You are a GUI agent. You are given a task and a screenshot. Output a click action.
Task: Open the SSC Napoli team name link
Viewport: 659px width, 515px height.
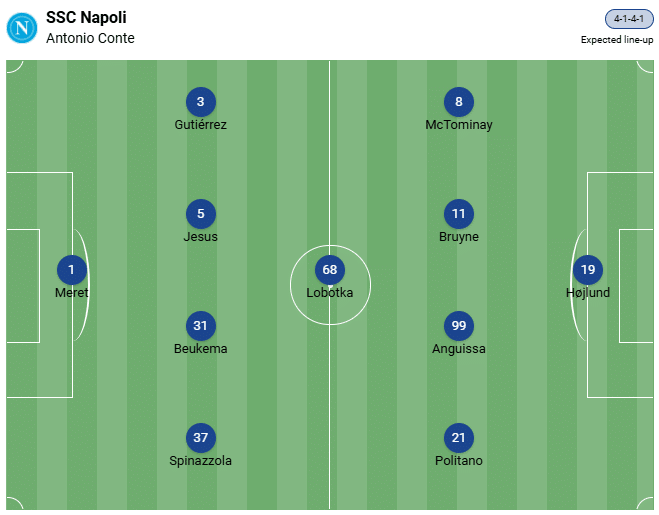coord(86,18)
